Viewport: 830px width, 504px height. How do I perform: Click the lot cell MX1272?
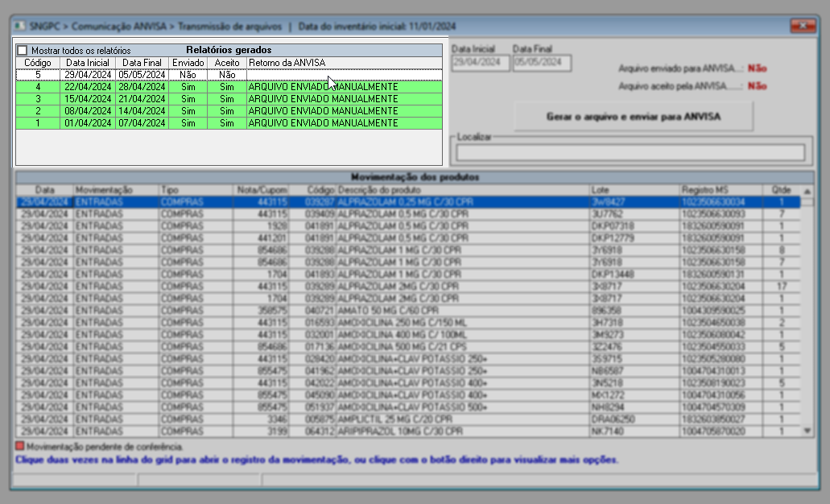click(x=634, y=395)
